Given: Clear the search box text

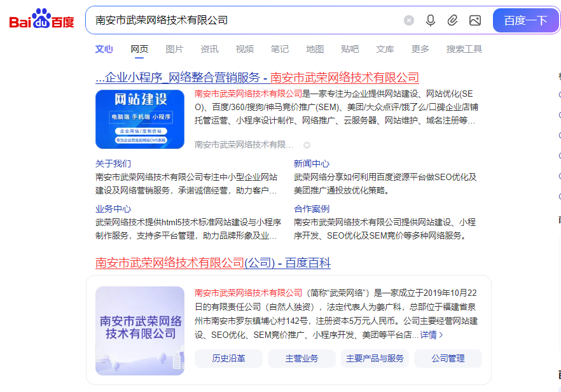Looking at the screenshot, I should click(409, 20).
